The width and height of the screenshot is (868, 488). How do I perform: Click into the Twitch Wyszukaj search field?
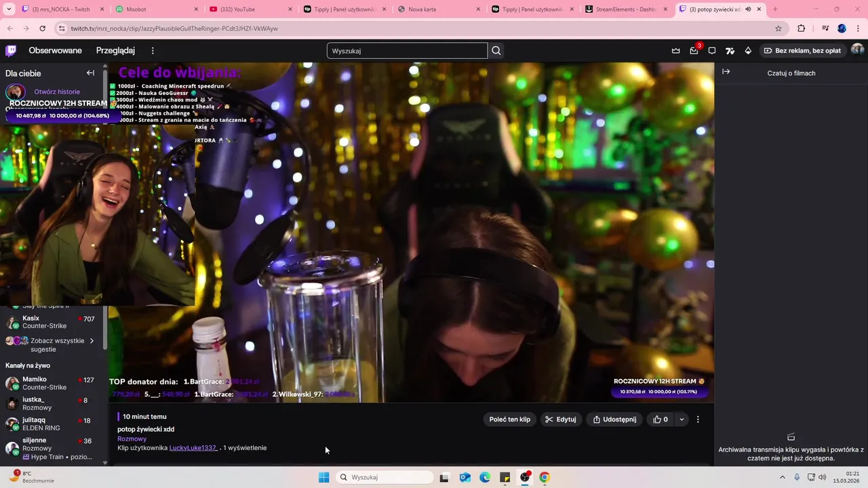click(x=407, y=51)
